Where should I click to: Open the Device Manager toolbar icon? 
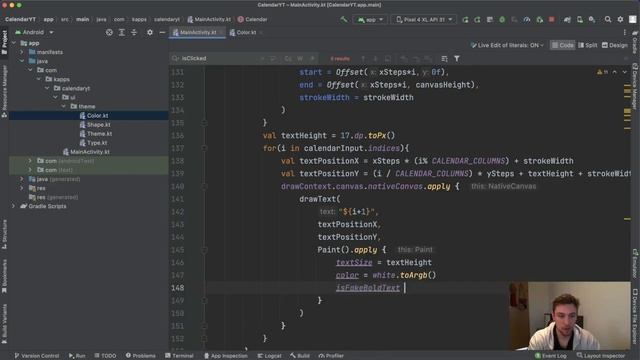click(580, 20)
